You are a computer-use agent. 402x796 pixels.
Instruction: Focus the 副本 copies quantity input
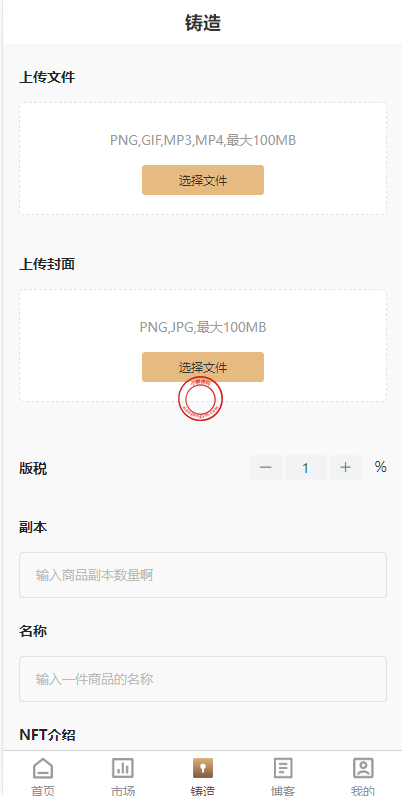(x=203, y=575)
